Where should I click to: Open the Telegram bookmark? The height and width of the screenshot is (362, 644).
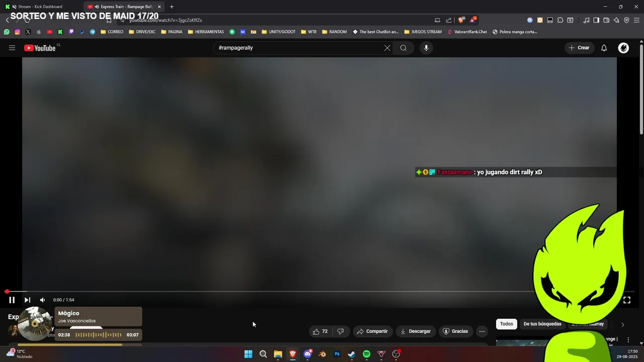(x=93, y=32)
